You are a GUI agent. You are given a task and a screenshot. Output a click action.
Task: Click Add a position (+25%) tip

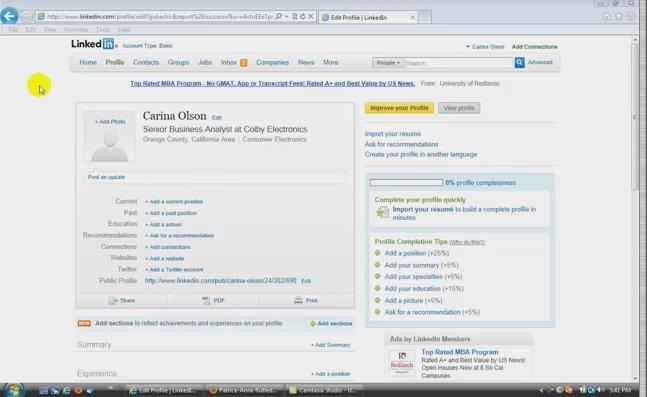coord(417,253)
